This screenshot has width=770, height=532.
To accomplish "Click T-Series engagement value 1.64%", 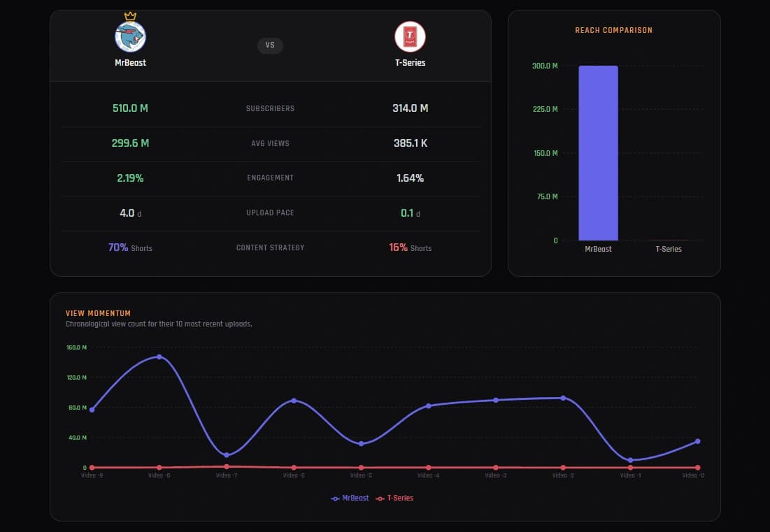I will point(410,178).
